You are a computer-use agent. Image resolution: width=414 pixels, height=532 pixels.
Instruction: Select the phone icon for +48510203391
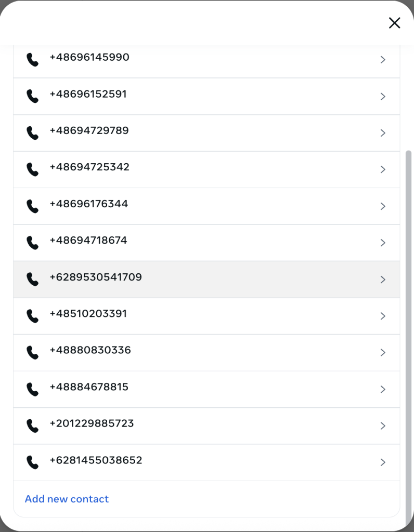click(33, 316)
